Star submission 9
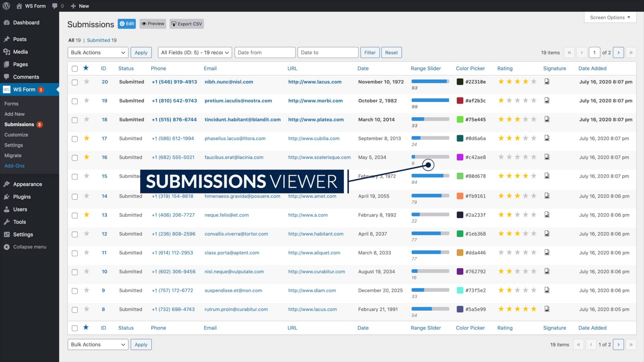 pyautogui.click(x=87, y=290)
